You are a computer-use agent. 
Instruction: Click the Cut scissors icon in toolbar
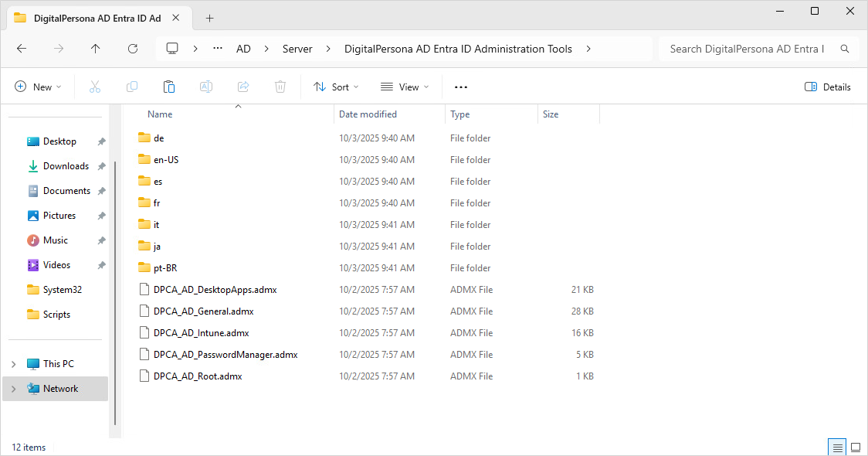click(95, 87)
